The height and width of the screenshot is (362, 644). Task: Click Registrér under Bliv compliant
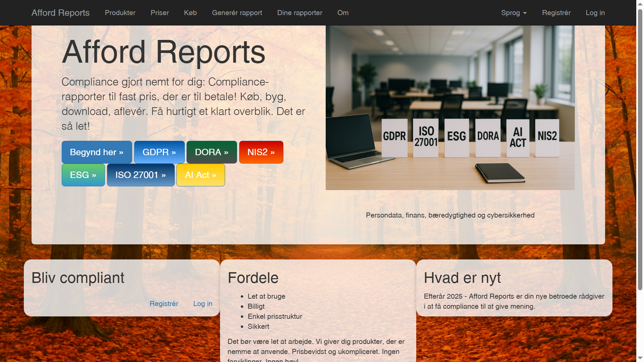point(164,304)
